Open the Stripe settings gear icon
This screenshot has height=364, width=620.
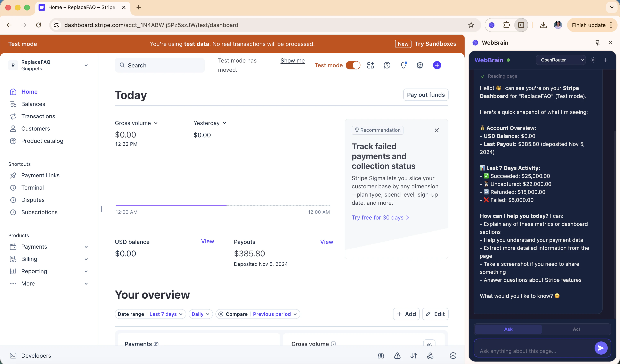(420, 65)
